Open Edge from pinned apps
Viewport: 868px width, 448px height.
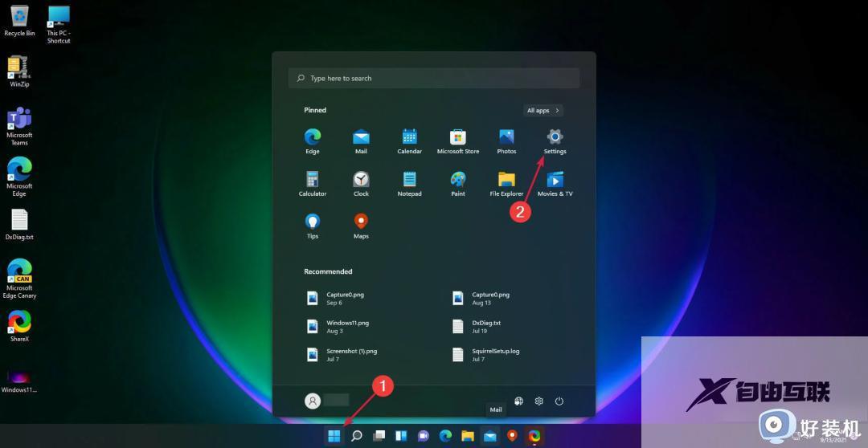(312, 141)
